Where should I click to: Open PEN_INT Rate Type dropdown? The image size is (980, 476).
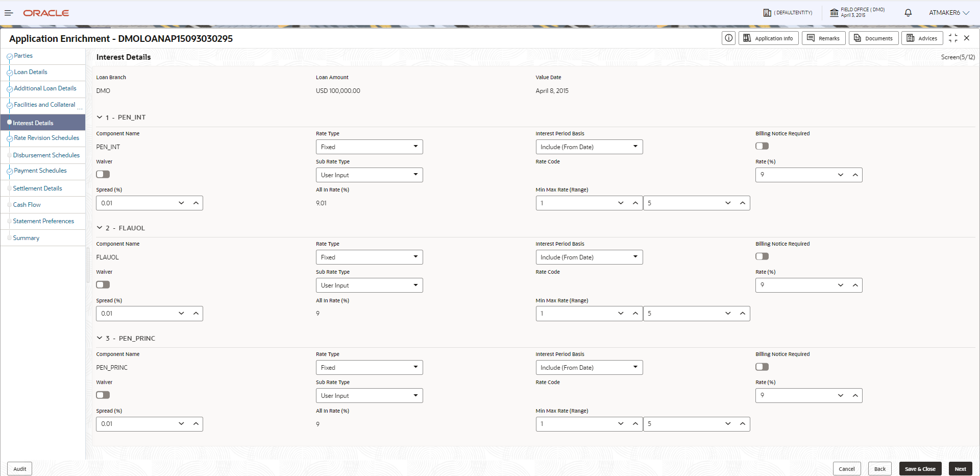coord(369,147)
